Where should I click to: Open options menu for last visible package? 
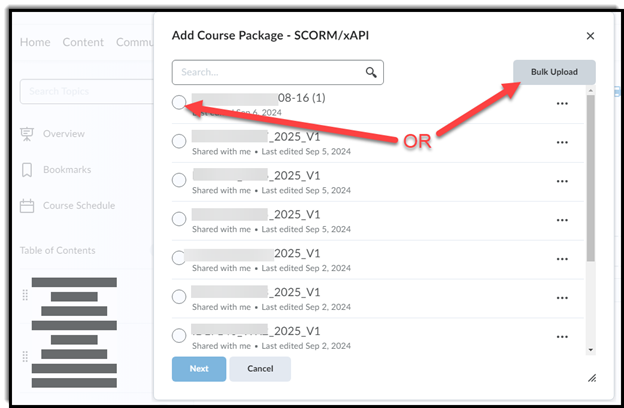(562, 335)
